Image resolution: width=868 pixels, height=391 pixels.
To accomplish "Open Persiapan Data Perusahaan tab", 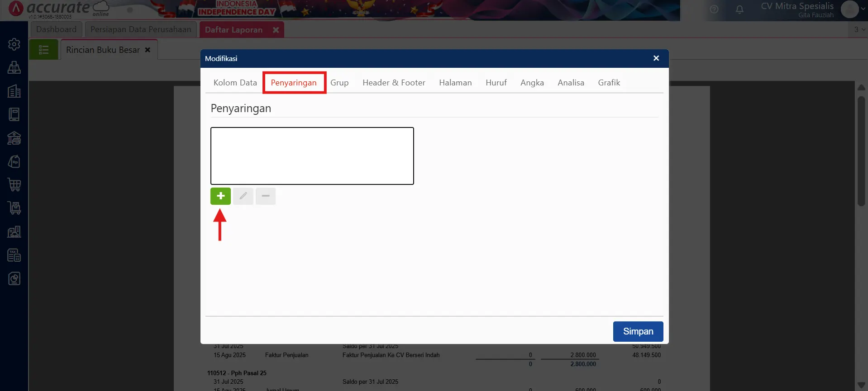I will click(x=141, y=29).
